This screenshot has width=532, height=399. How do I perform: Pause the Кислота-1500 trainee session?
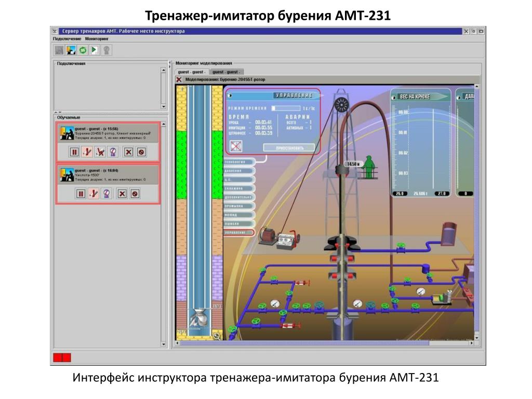coord(81,194)
